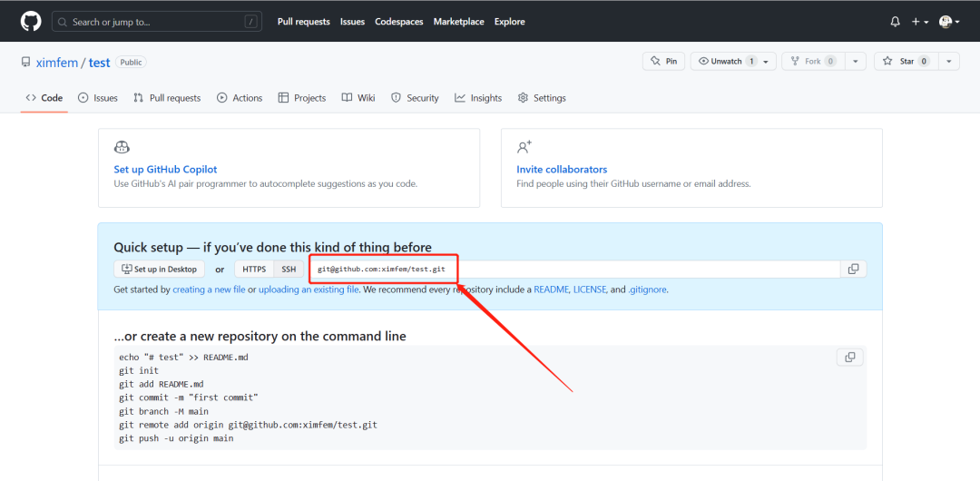Copy the command line setup commands
This screenshot has width=980, height=481.
click(x=850, y=358)
